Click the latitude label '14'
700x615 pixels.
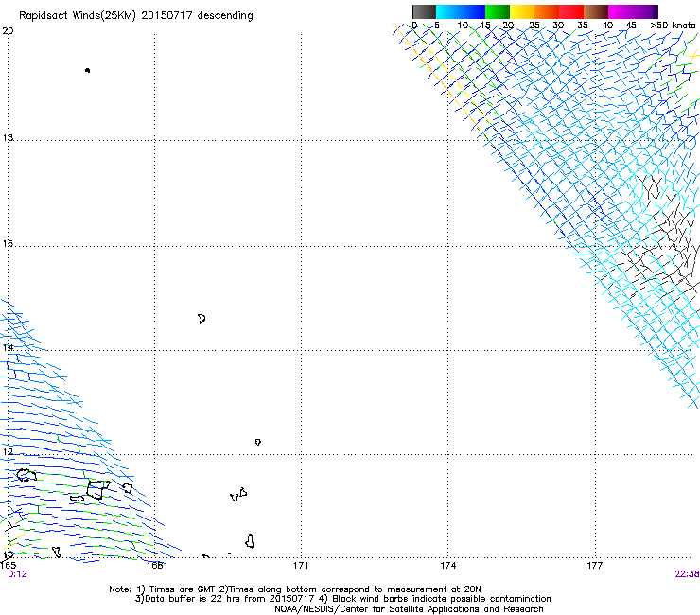pyautogui.click(x=8, y=347)
